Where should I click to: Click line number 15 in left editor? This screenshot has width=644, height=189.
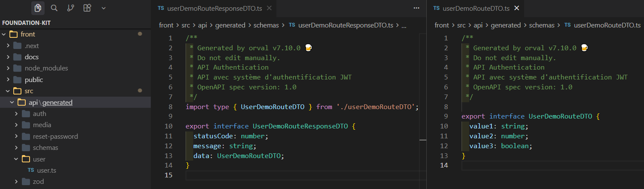coord(169,175)
